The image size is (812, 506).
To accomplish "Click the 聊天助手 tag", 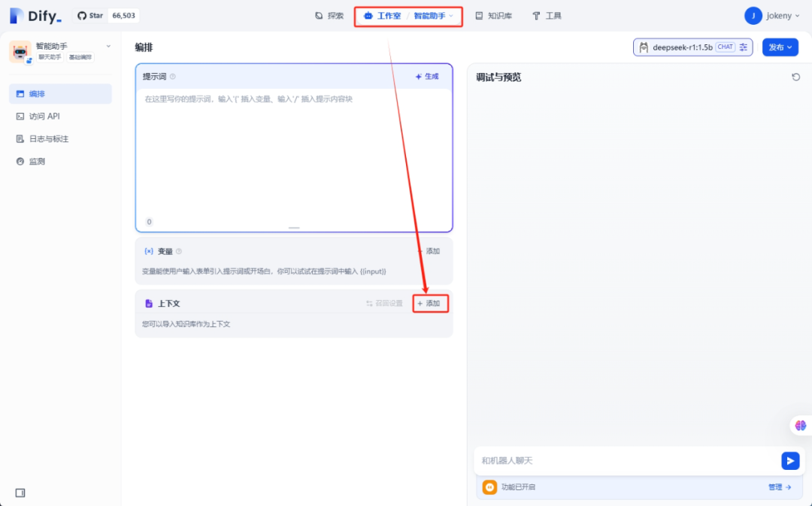I will tap(50, 57).
